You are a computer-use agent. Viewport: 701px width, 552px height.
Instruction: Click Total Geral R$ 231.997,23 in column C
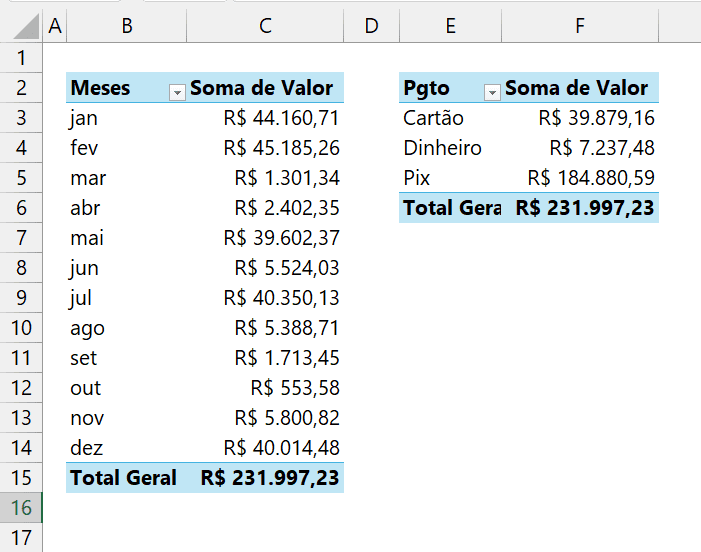pos(265,478)
